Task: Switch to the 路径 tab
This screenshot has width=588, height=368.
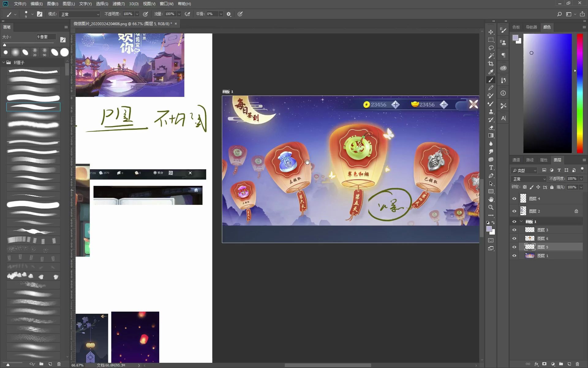Action: click(530, 160)
